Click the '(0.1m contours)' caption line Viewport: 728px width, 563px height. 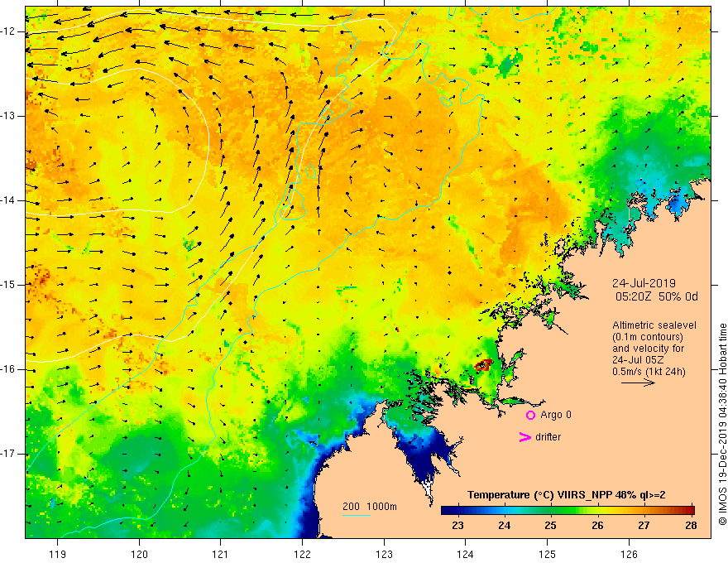(x=648, y=337)
